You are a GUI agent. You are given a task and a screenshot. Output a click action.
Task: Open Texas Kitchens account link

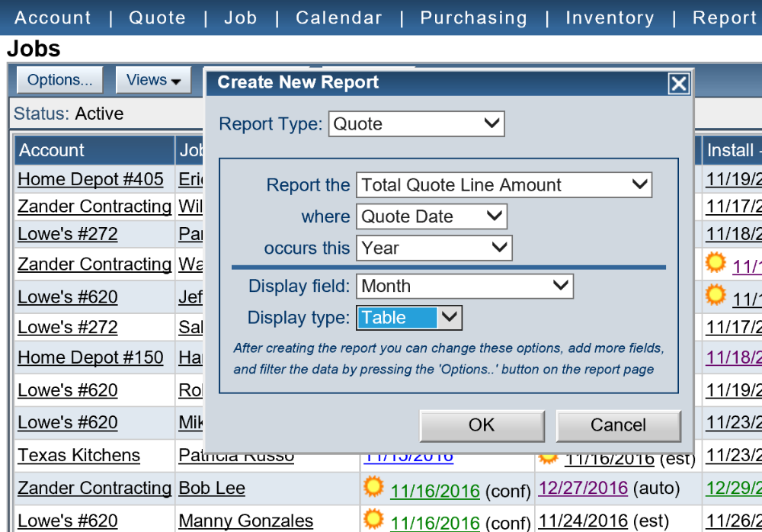point(78,455)
